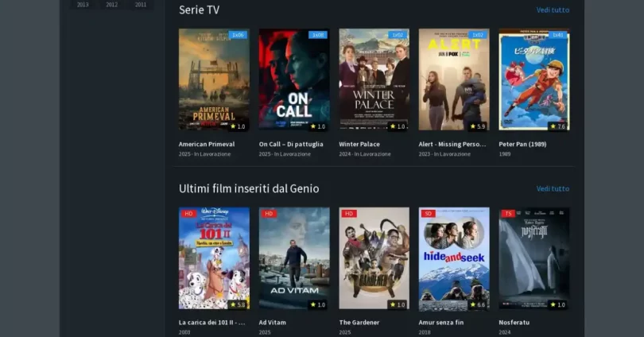Image resolution: width=644 pixels, height=337 pixels.
Task: Open the Nosferatu movie poster
Action: pyautogui.click(x=534, y=258)
